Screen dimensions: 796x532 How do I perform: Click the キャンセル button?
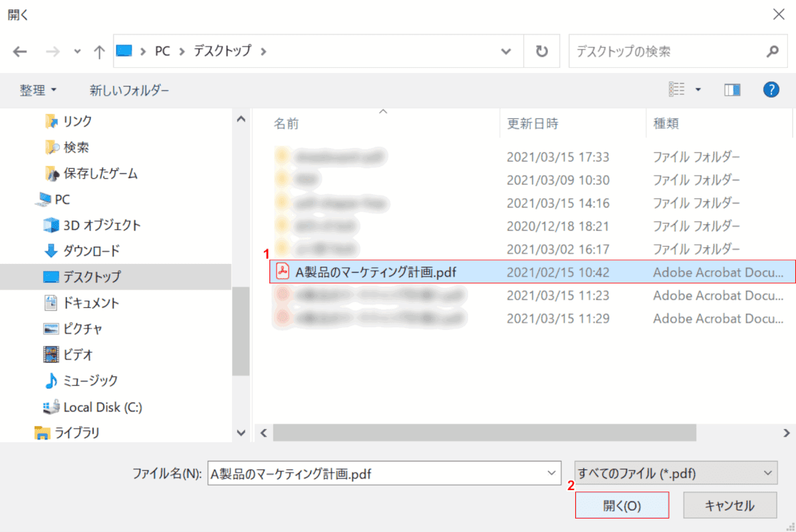pyautogui.click(x=730, y=505)
